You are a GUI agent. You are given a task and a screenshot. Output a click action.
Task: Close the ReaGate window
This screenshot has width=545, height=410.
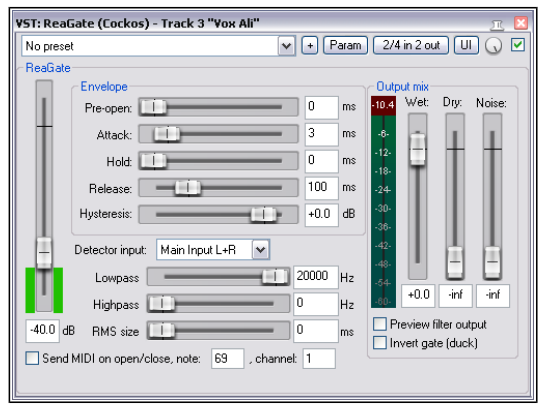521,23
